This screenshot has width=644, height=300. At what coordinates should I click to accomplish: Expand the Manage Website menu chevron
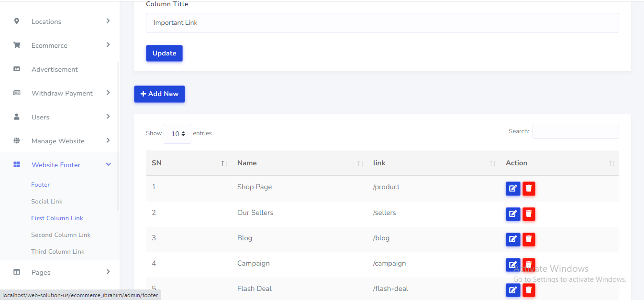tap(108, 140)
